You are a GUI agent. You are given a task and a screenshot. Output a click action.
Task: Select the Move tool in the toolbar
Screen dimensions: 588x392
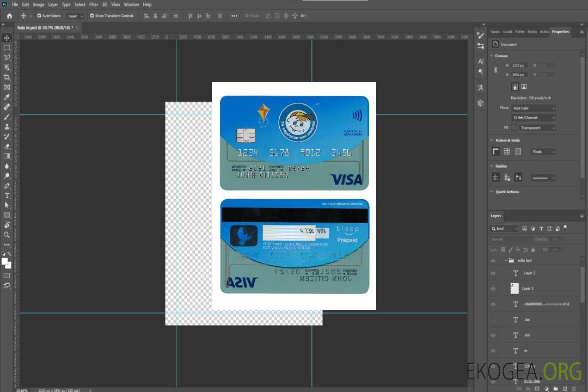tap(7, 38)
